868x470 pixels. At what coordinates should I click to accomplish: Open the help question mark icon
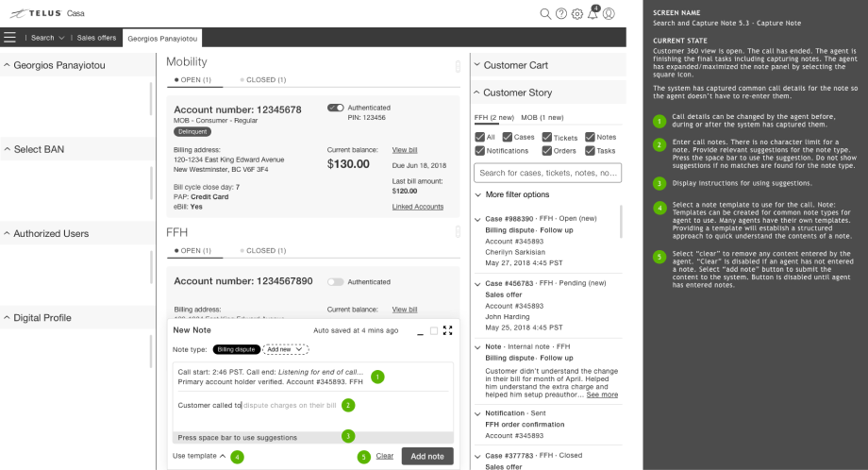pos(561,14)
